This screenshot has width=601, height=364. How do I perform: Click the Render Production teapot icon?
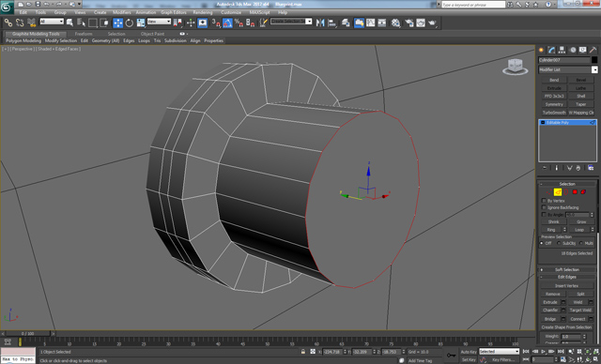coord(432,23)
